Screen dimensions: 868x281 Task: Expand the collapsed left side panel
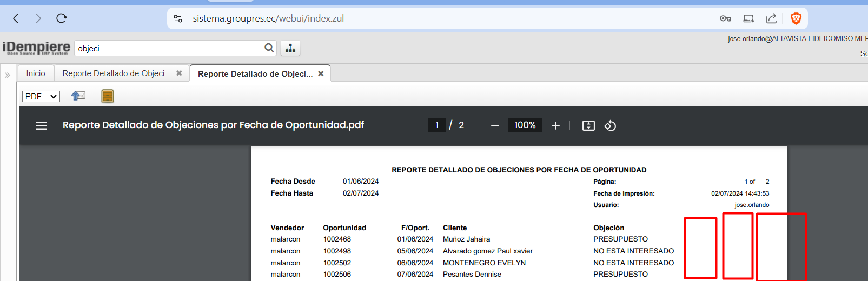(x=8, y=75)
